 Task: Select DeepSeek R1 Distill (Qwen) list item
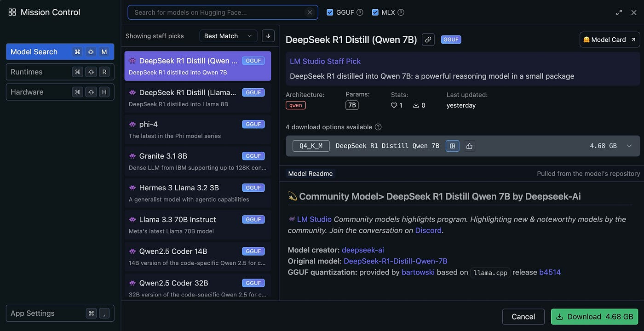pyautogui.click(x=198, y=66)
